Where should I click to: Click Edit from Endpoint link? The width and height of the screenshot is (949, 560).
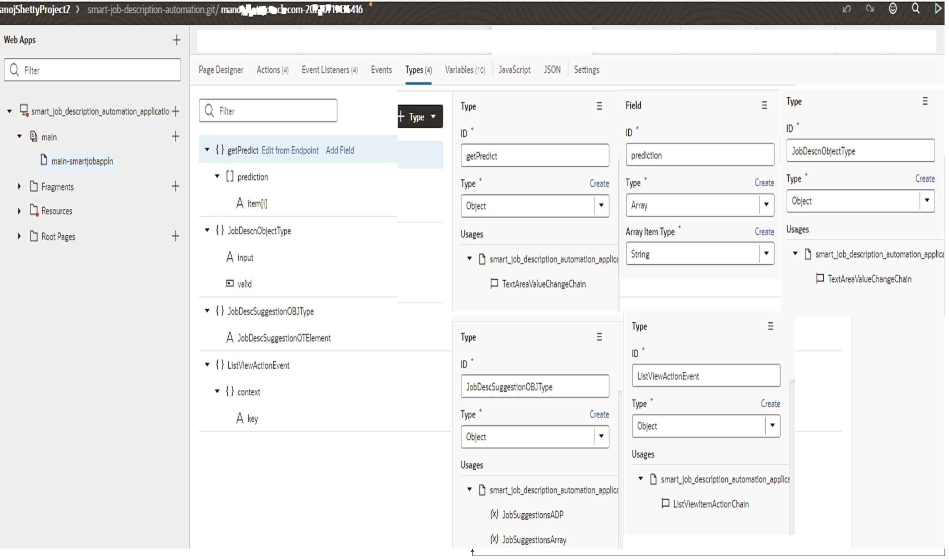point(290,151)
